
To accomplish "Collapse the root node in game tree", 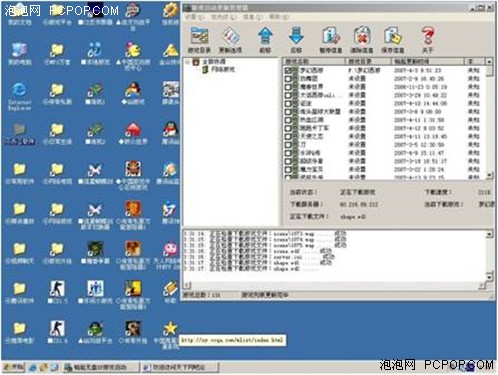I will click(188, 62).
